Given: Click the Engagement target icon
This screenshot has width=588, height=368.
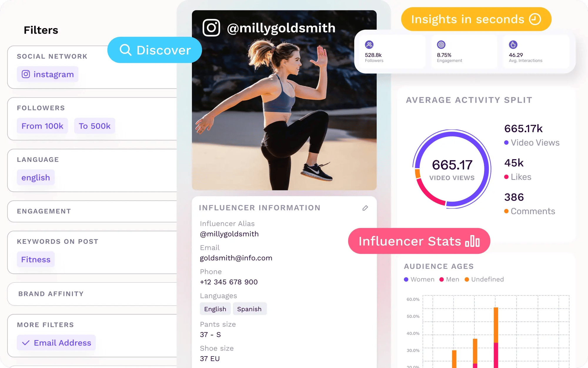Looking at the screenshot, I should [x=441, y=45].
